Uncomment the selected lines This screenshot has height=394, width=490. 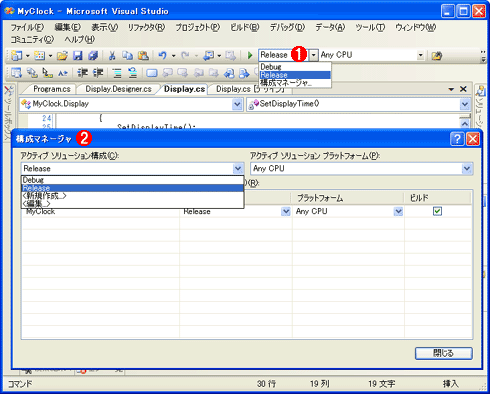tap(132, 73)
